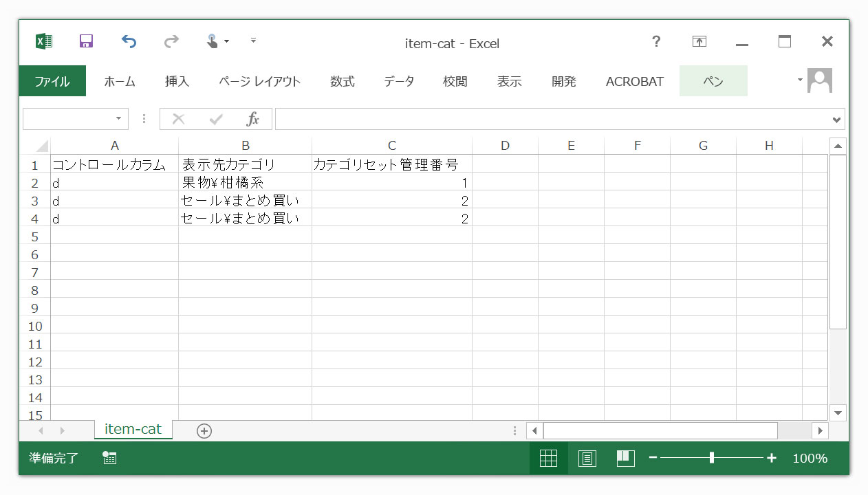Select cell 果物¥柑橘系
Viewport: 868px width, 495px height.
(x=246, y=183)
